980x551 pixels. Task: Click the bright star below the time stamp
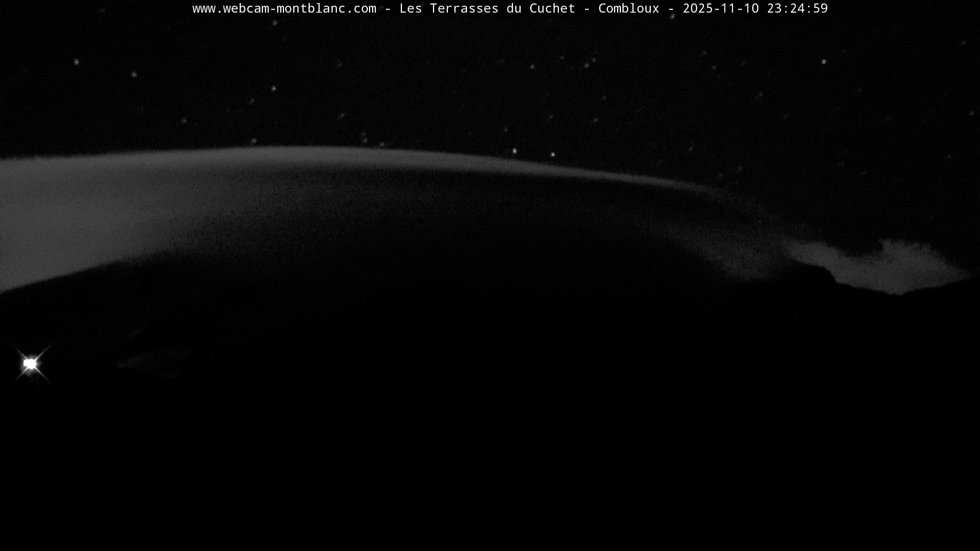[824, 61]
